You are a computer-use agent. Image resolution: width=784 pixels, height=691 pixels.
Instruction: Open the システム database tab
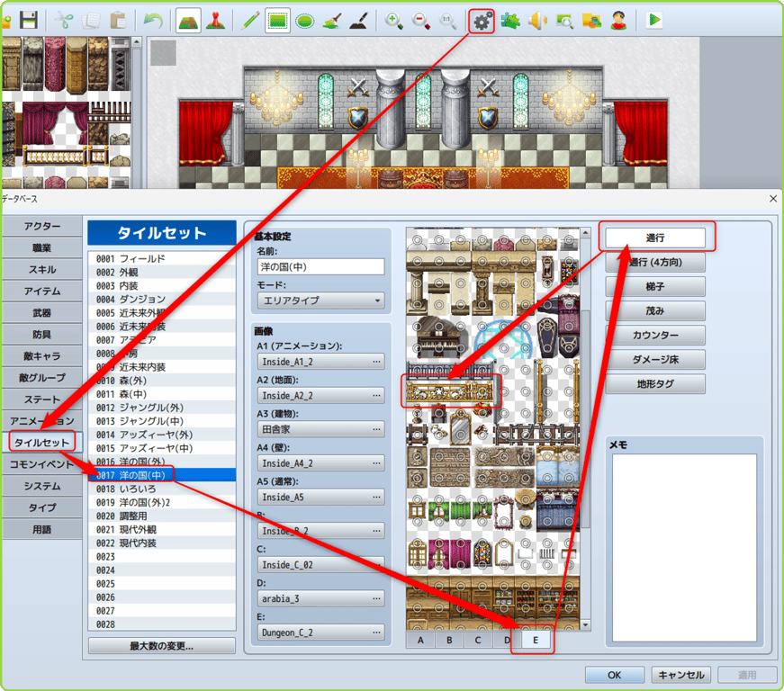[x=42, y=486]
